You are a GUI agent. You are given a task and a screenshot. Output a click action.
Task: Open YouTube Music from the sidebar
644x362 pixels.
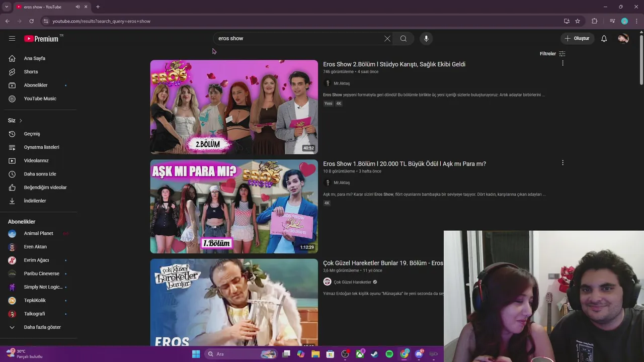click(39, 99)
